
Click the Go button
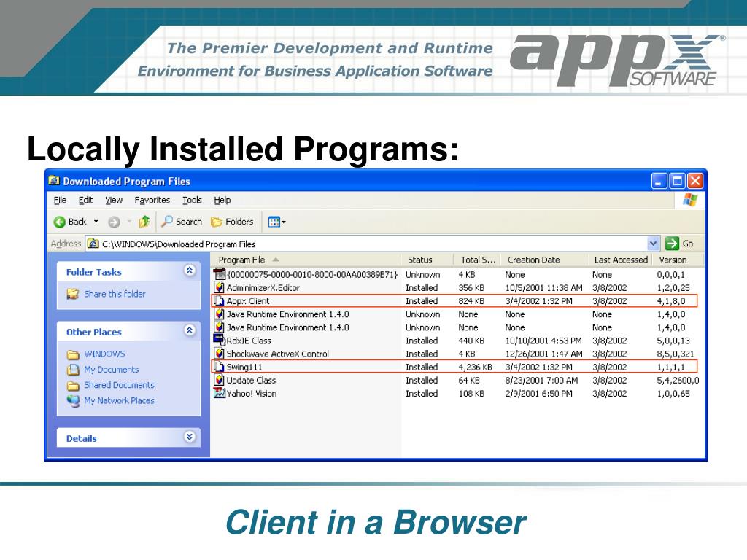(x=679, y=244)
